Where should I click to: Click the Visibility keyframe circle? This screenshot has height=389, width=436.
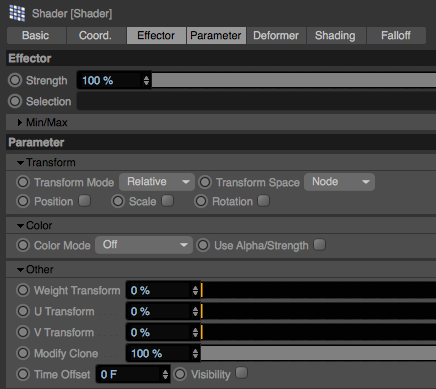(x=180, y=374)
